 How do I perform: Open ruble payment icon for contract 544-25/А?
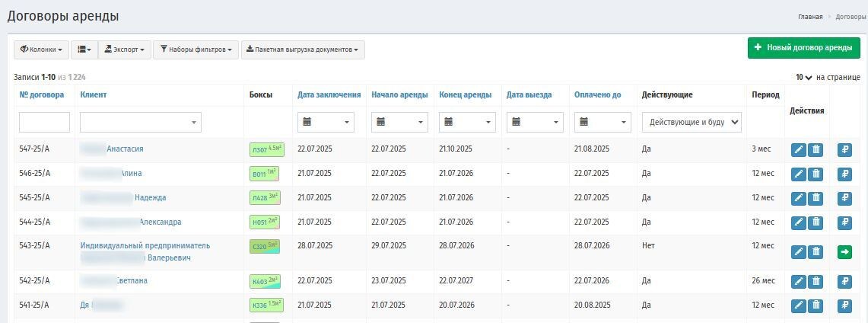844,222
